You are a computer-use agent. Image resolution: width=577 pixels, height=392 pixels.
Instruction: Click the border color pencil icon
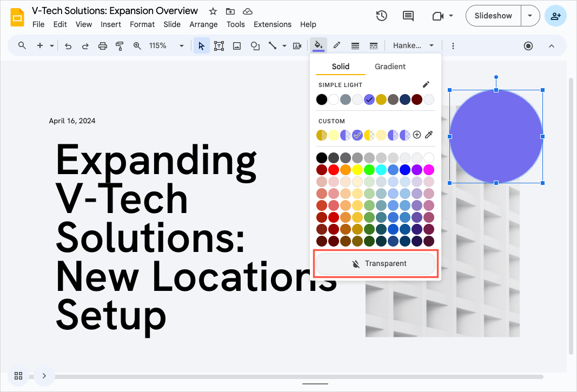[x=336, y=46]
